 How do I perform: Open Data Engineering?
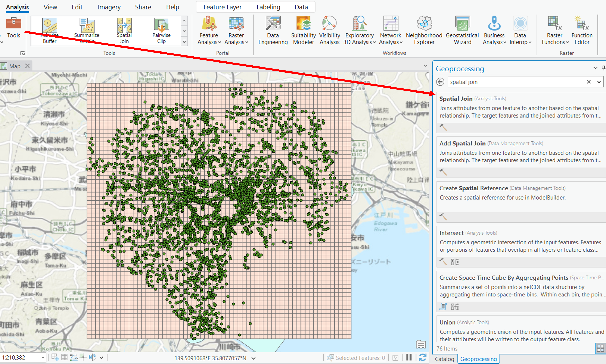point(273,30)
